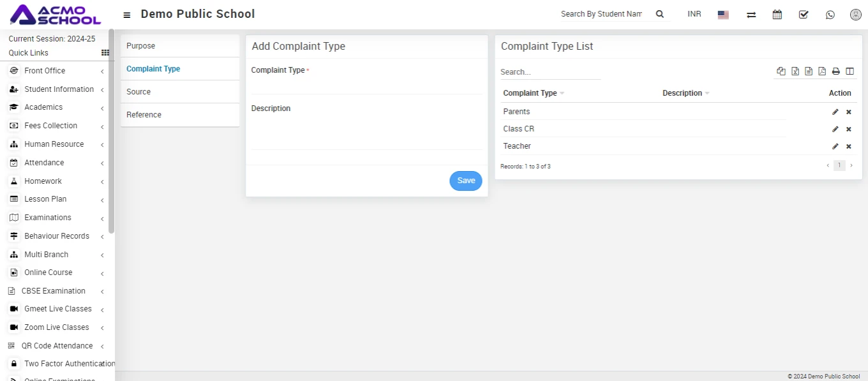Open WhatsApp icon in top bar
The height and width of the screenshot is (381, 868).
830,14
